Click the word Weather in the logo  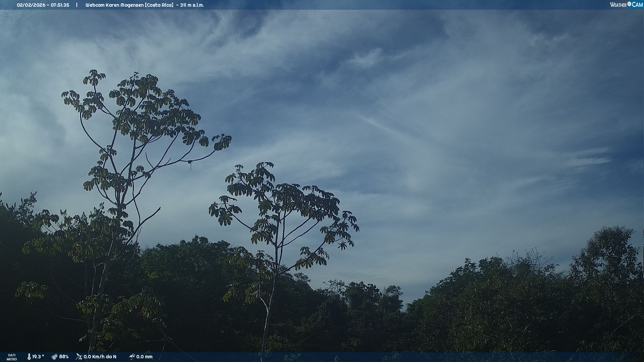(x=618, y=5)
